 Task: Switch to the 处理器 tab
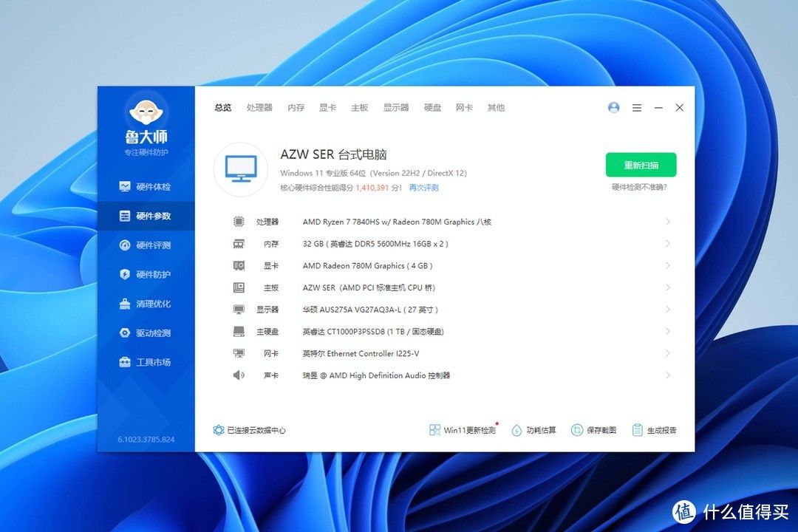tap(259, 107)
